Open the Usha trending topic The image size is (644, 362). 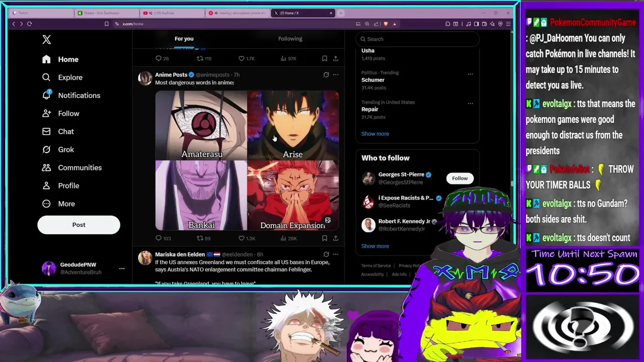click(368, 51)
